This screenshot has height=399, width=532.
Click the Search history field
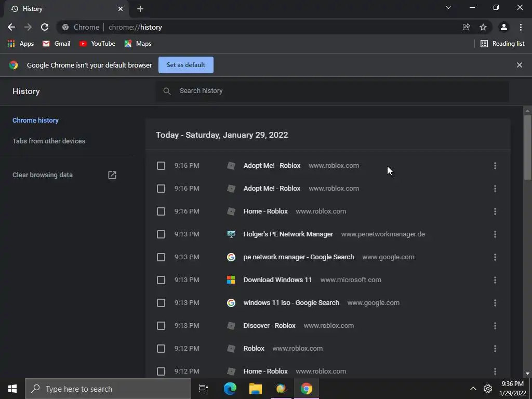(332, 91)
